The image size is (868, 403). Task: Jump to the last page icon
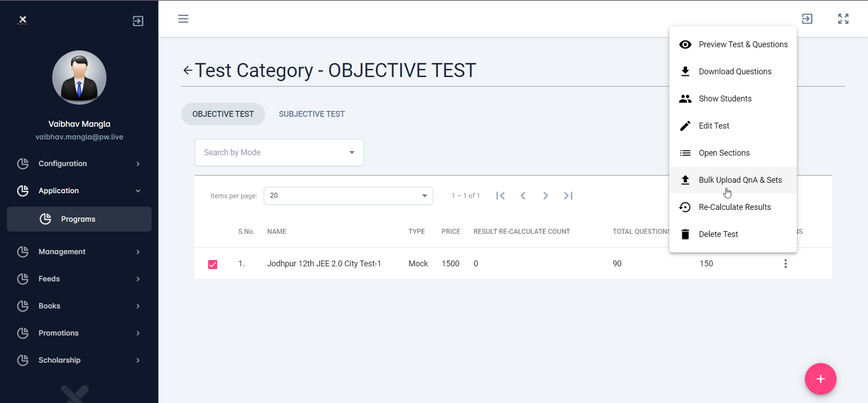click(568, 196)
